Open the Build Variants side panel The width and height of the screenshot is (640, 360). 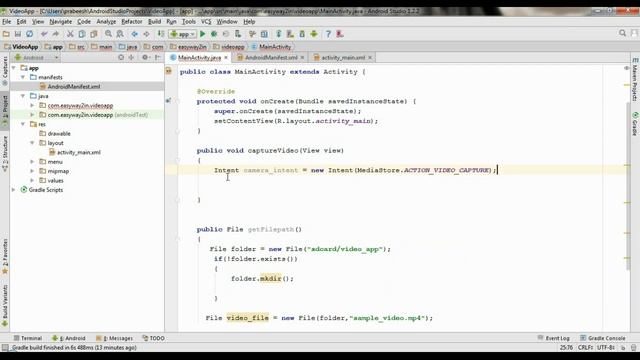[x=5, y=306]
